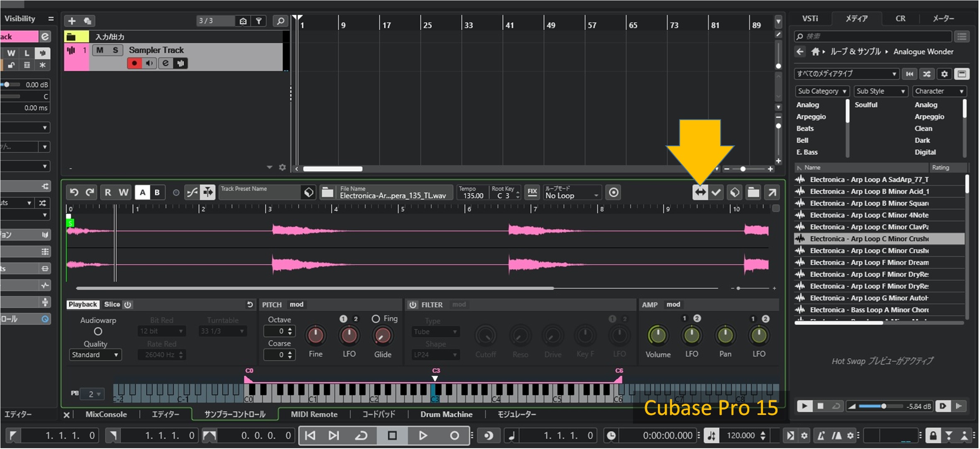Expand the Quality Standard dropdown
This screenshot has width=980, height=449.
click(x=95, y=355)
